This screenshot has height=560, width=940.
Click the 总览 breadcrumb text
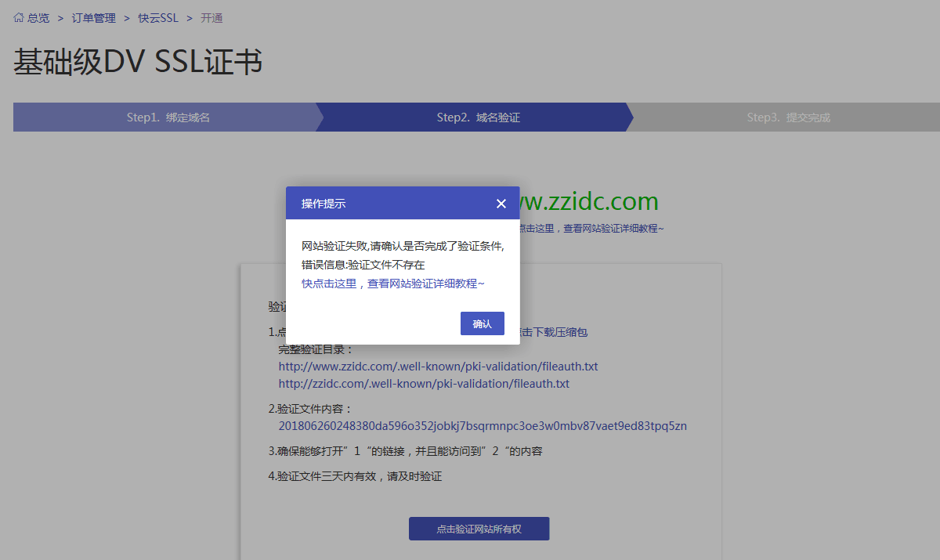point(38,18)
